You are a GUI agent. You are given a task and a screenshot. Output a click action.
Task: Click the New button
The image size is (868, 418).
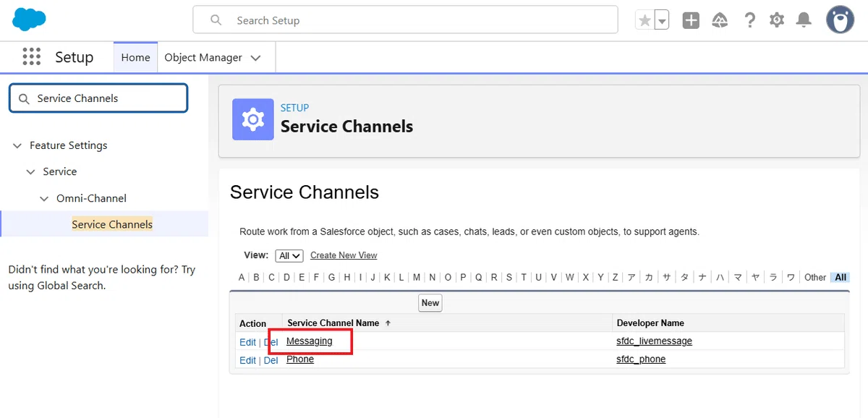click(x=430, y=303)
